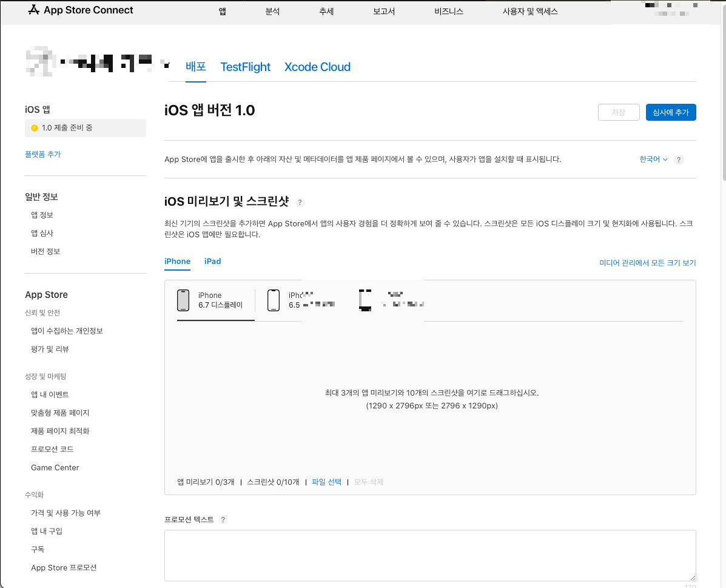Click the 모두 삭제 link

coord(369,482)
